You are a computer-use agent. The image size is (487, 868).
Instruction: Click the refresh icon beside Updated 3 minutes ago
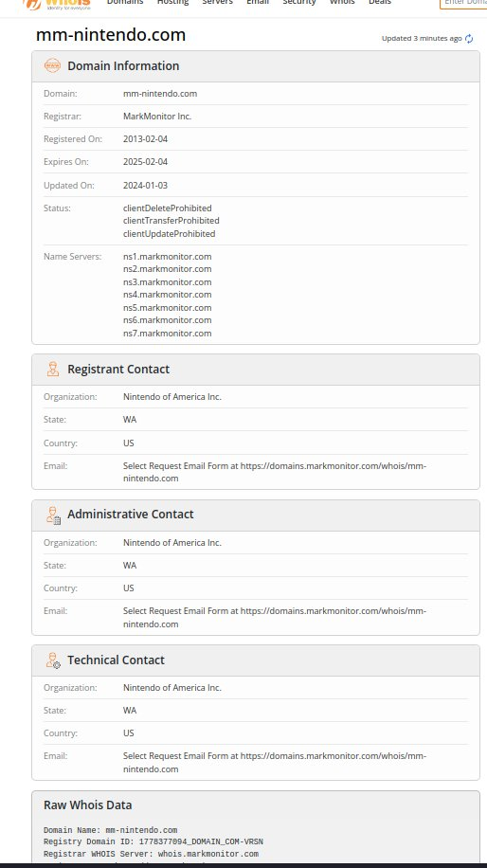(x=469, y=39)
